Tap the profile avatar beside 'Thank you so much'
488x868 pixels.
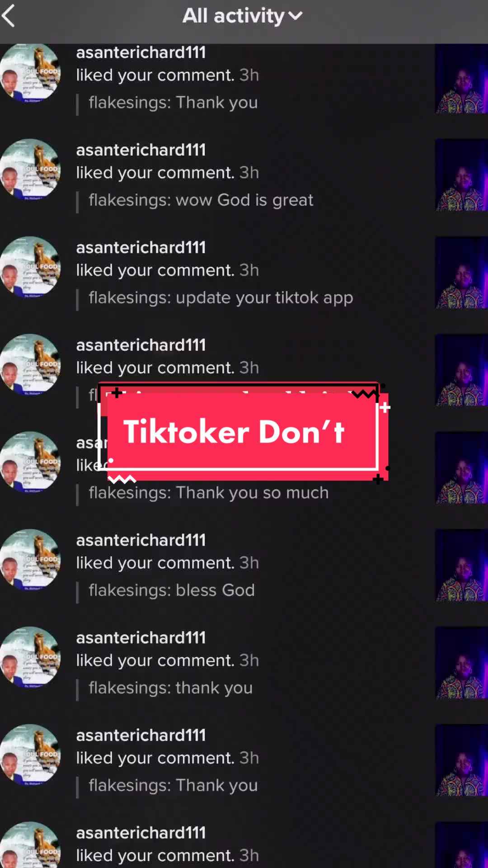[x=30, y=462]
